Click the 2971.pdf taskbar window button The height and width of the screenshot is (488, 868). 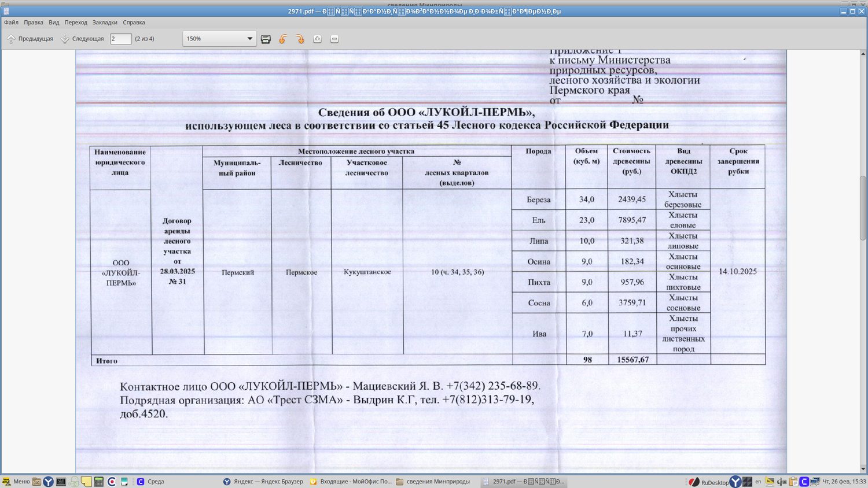click(x=524, y=482)
